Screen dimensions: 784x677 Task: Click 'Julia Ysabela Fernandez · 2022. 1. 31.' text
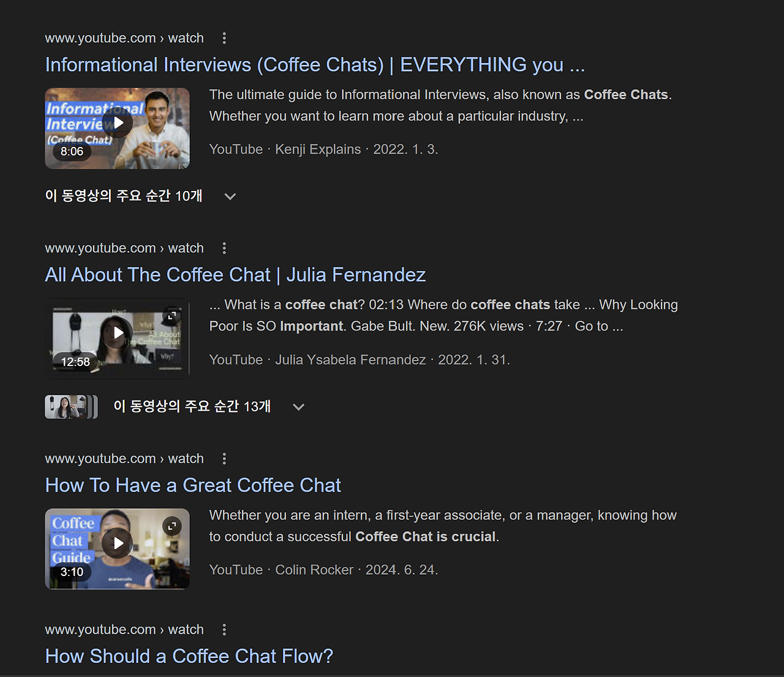coord(393,360)
